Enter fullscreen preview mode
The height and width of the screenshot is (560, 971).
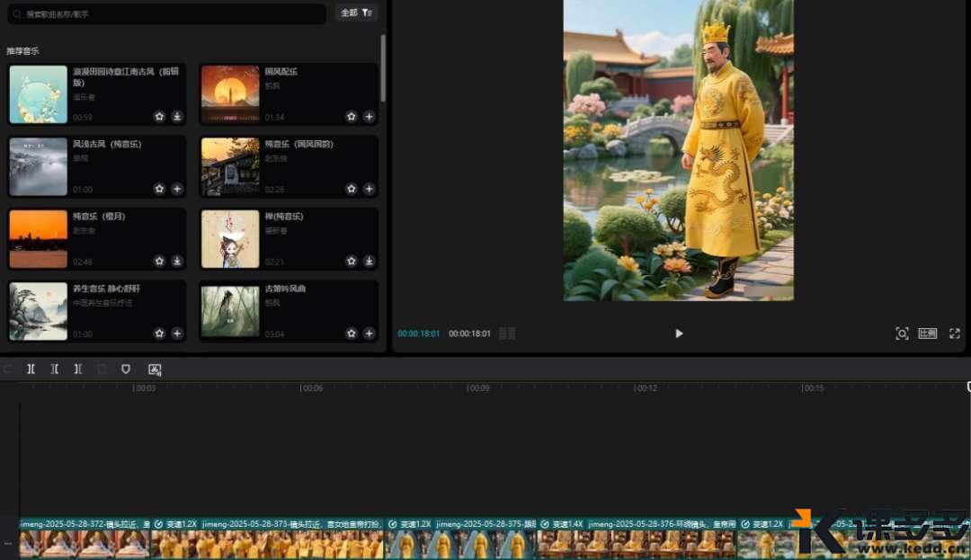[955, 333]
